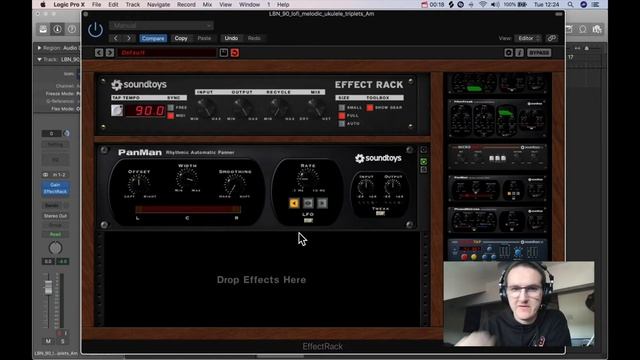Open the Navigate menu

[x=158, y=4]
